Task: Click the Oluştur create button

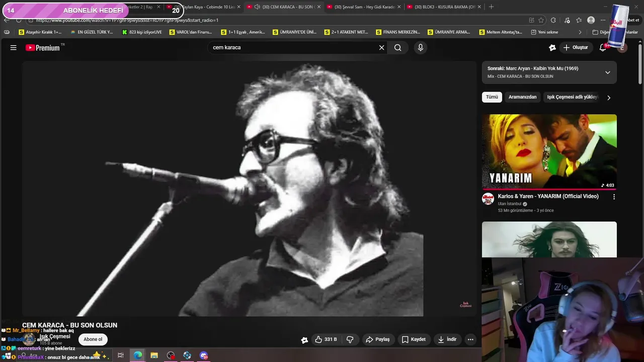Action: (x=576, y=48)
